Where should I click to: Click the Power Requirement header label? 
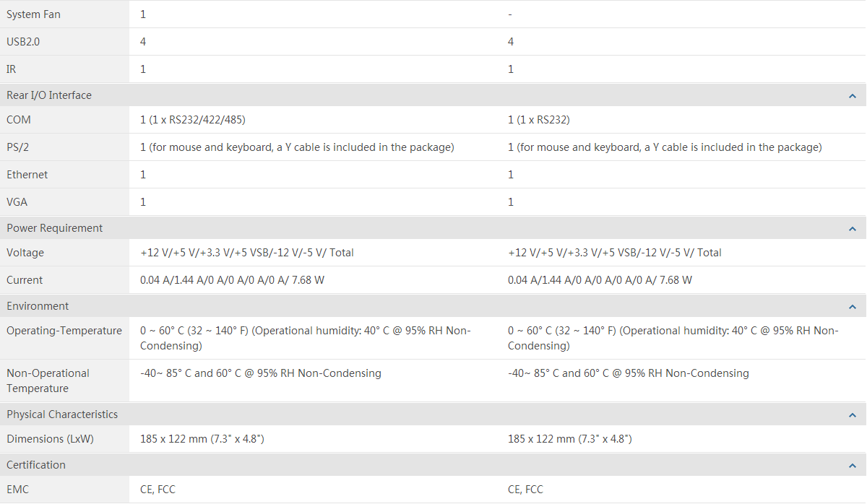[x=55, y=228]
